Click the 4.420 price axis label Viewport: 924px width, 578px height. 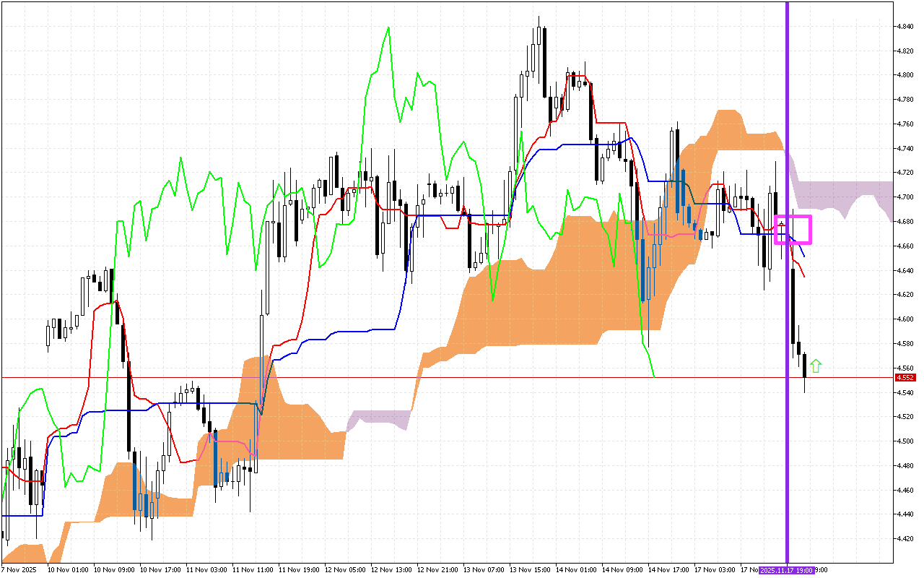pos(905,538)
